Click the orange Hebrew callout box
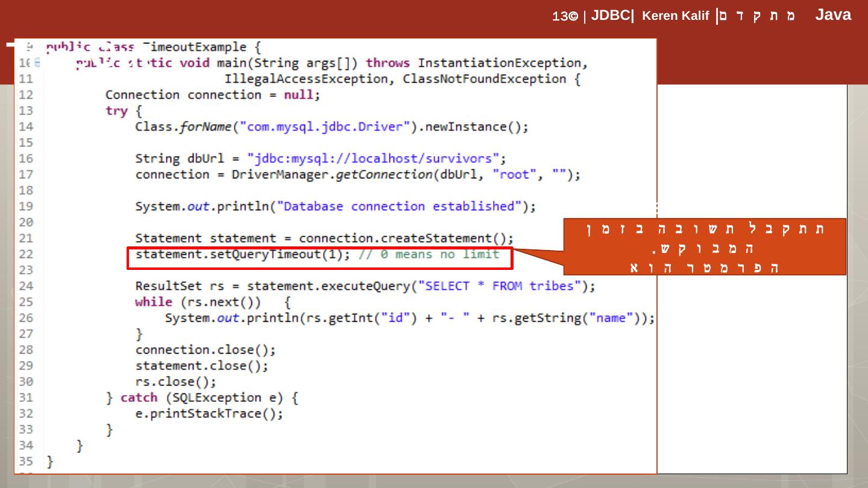The height and width of the screenshot is (488, 868). click(x=703, y=247)
